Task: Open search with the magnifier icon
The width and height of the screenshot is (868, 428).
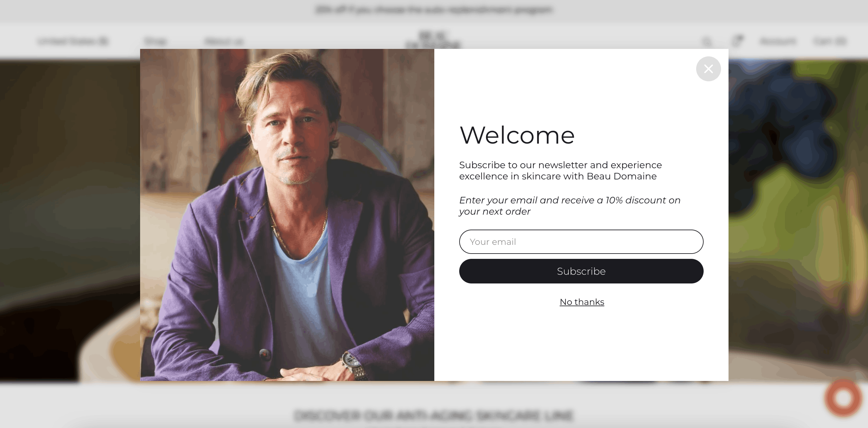Action: (707, 41)
